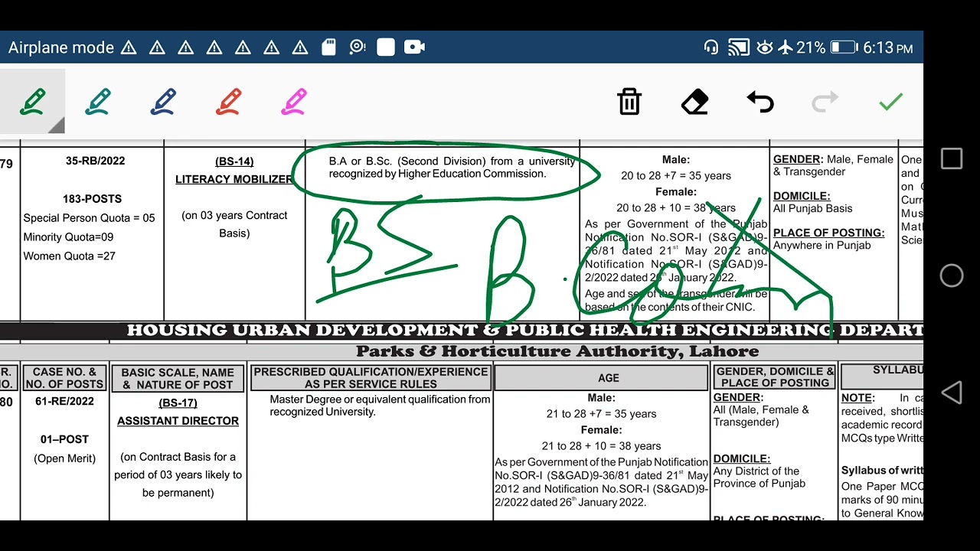Tap the 61-RE/2022 case number

click(x=64, y=401)
